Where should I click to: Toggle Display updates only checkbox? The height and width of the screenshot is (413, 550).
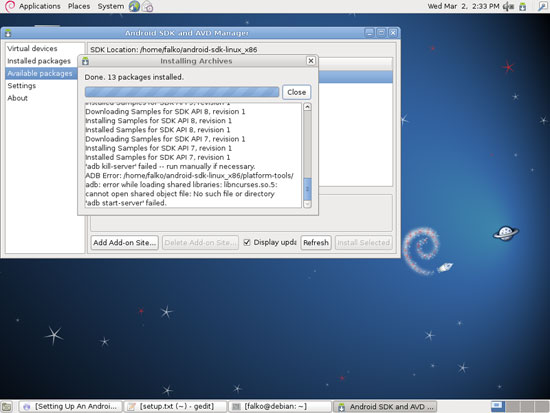247,242
